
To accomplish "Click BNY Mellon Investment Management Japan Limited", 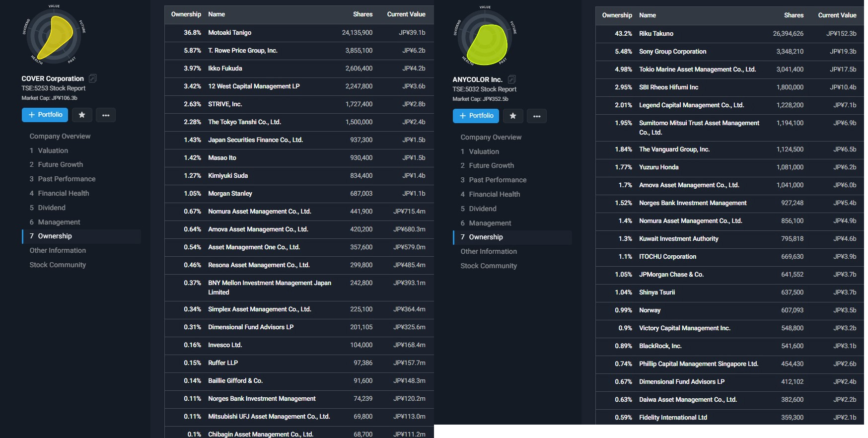I will click(x=270, y=288).
